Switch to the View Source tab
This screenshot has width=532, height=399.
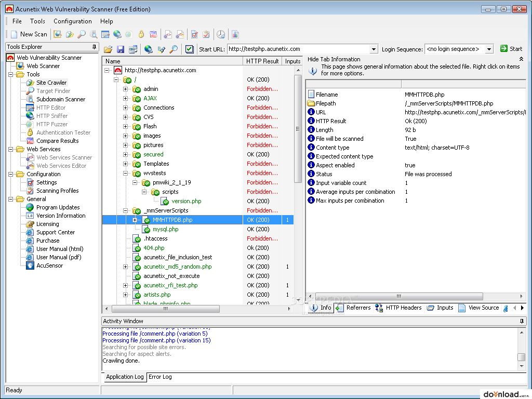(478, 308)
